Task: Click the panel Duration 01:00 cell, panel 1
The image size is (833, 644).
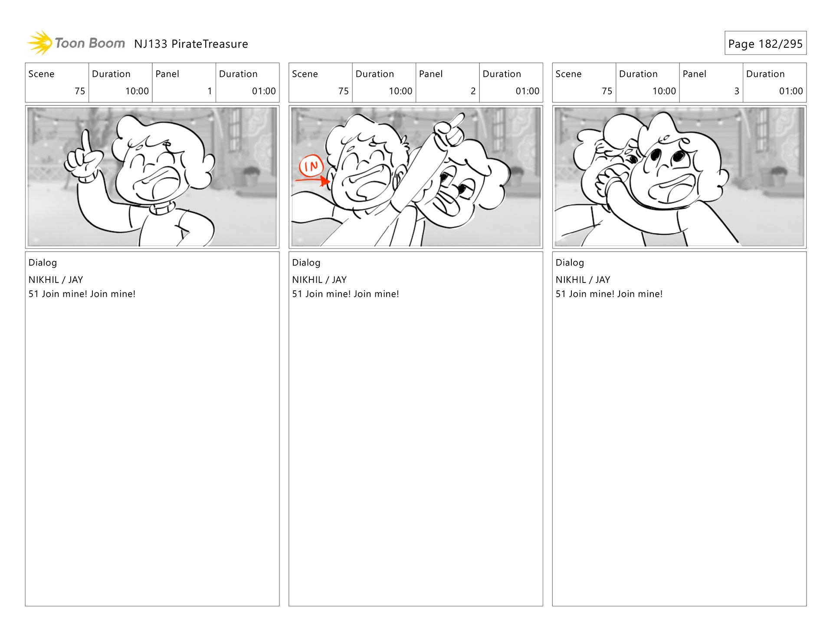Action: pos(248,82)
